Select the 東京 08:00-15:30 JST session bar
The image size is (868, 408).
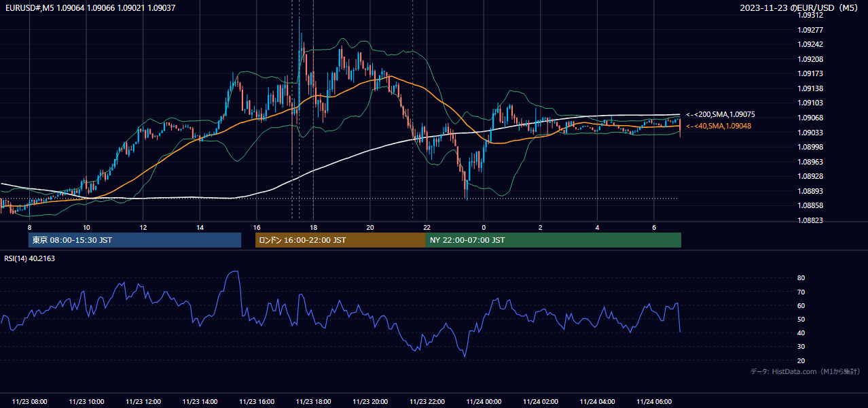[134, 240]
